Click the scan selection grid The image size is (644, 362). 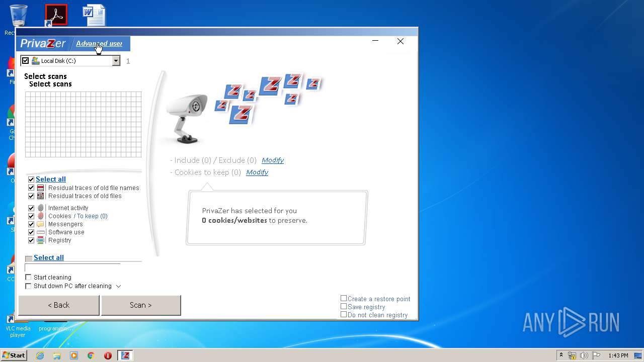[83, 124]
